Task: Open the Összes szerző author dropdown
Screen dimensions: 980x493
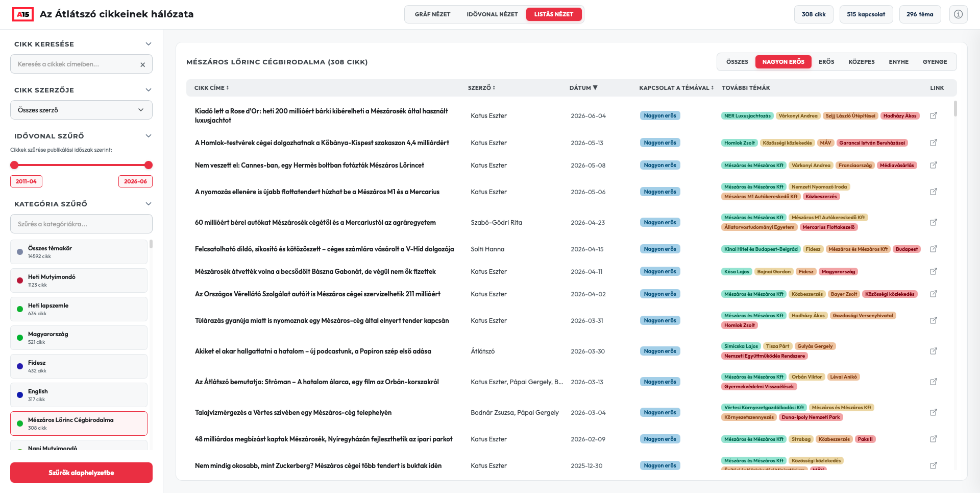Action: click(x=81, y=110)
